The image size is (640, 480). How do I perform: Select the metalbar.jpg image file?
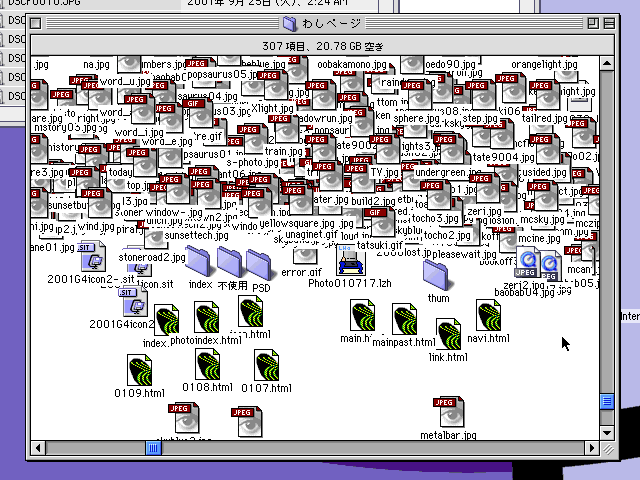point(448,412)
